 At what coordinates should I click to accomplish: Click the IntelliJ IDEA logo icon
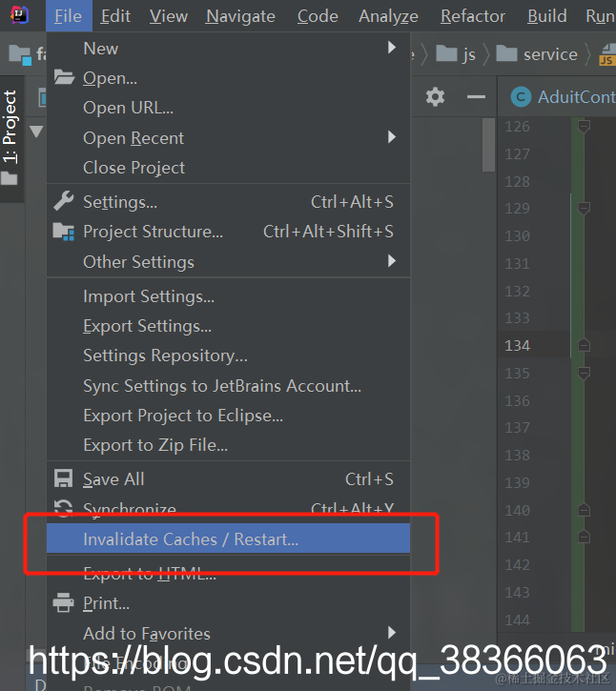19,15
